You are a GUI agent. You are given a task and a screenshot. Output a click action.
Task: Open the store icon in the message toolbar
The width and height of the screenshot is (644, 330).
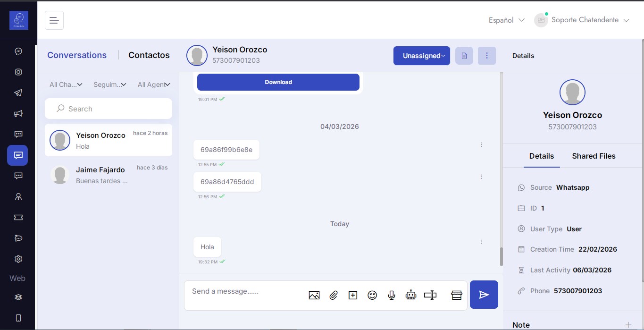coord(456,295)
